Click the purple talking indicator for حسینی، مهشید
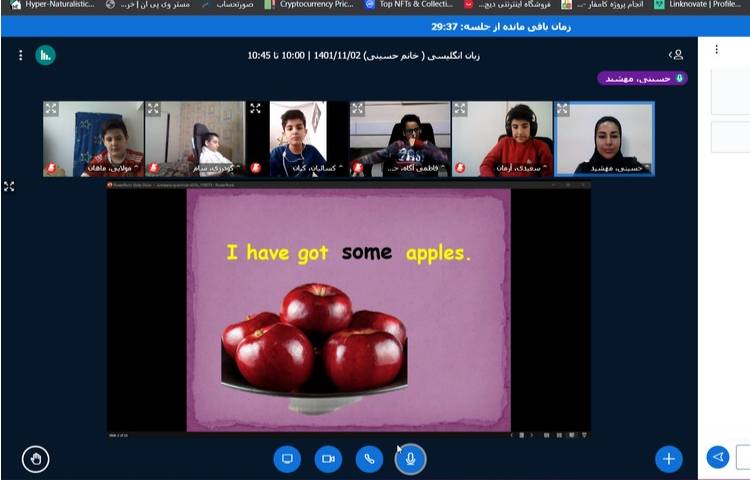The image size is (750, 480). [x=642, y=78]
